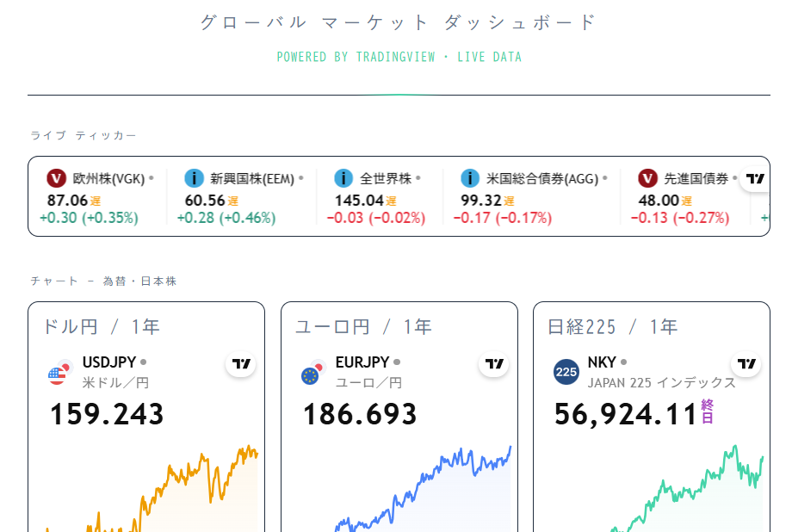Click the EURJPY symbol name link
The height and width of the screenshot is (532, 792).
coord(362,362)
